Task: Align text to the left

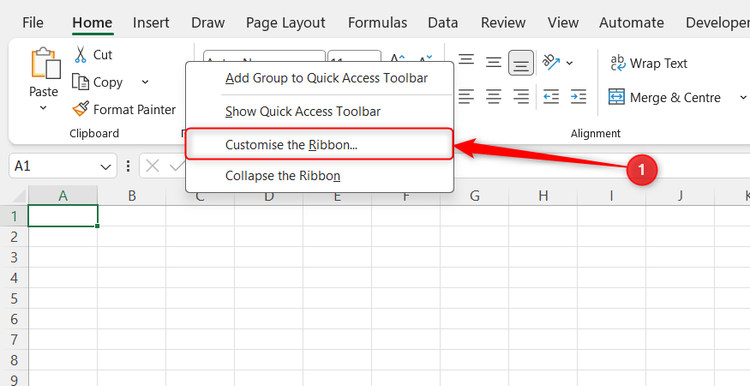Action: click(466, 97)
